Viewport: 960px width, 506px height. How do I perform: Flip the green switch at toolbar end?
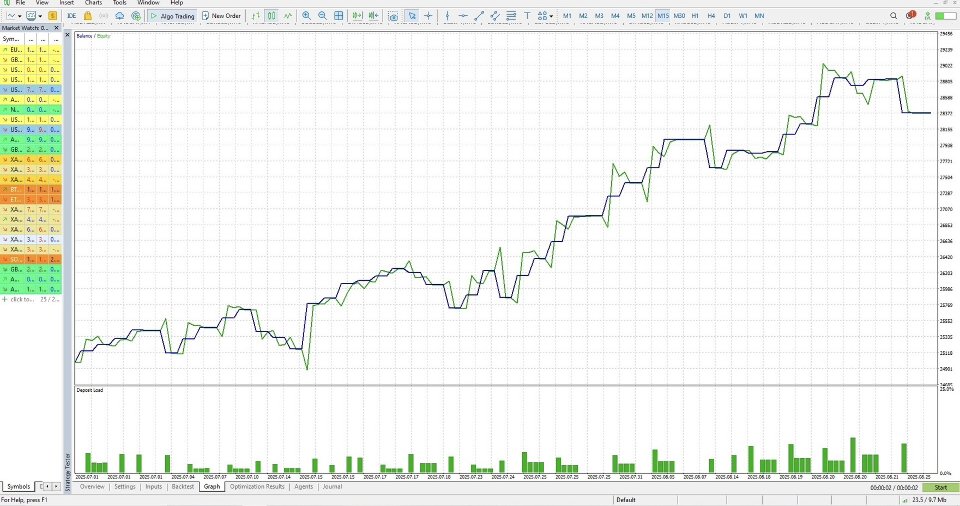pyautogui.click(x=946, y=16)
